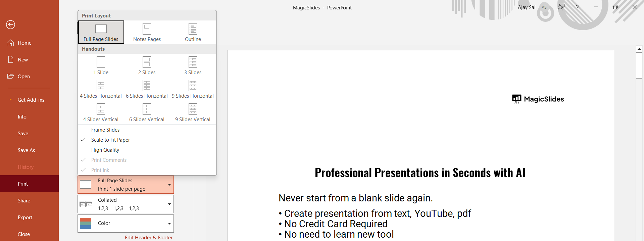The height and width of the screenshot is (241, 644).
Task: Click 'Never start from a blank slide again.' text
Action: point(356,198)
